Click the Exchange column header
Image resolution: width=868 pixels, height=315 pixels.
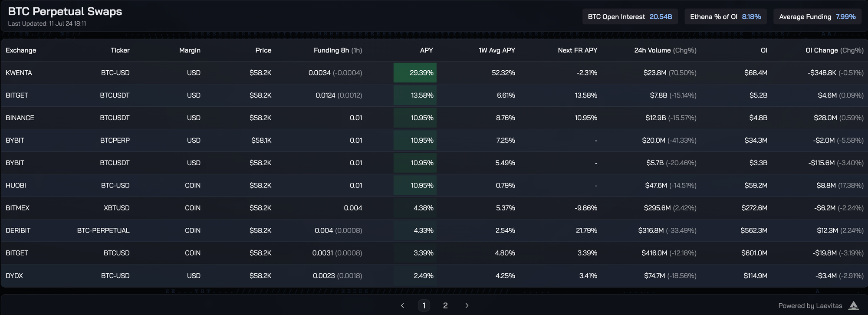click(21, 50)
